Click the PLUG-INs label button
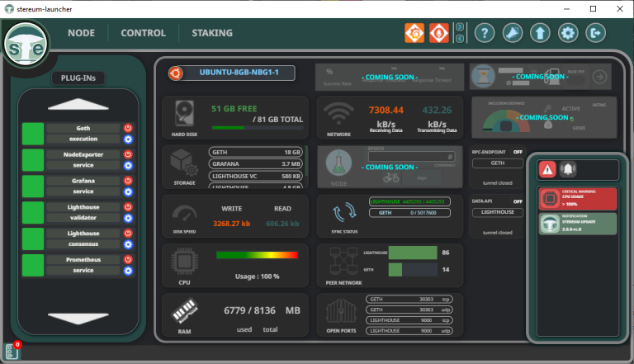The width and height of the screenshot is (634, 364). [78, 78]
